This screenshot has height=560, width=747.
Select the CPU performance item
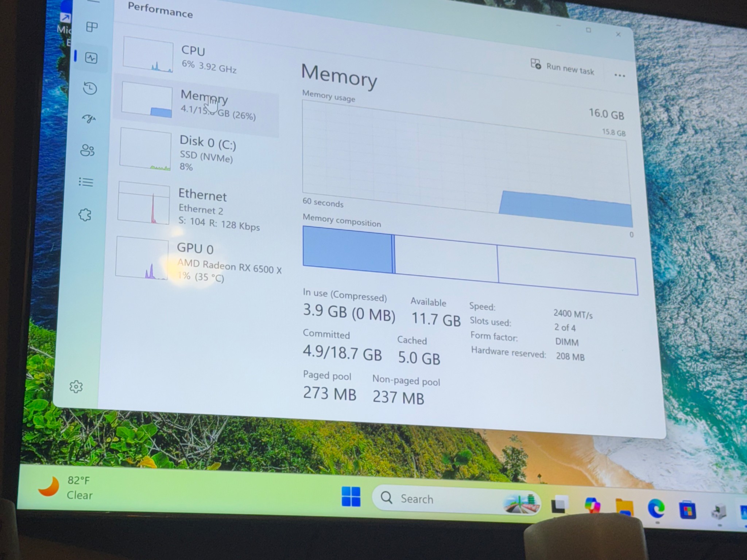tap(197, 58)
